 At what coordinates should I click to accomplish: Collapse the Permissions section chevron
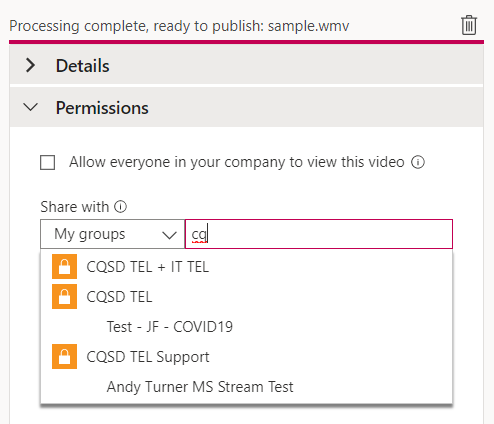click(30, 107)
